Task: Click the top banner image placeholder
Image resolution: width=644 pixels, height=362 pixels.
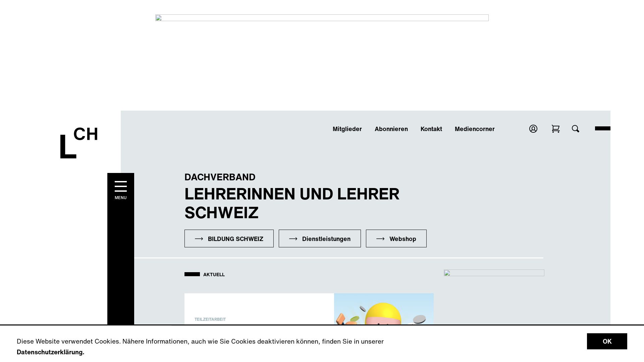Action: (322, 18)
